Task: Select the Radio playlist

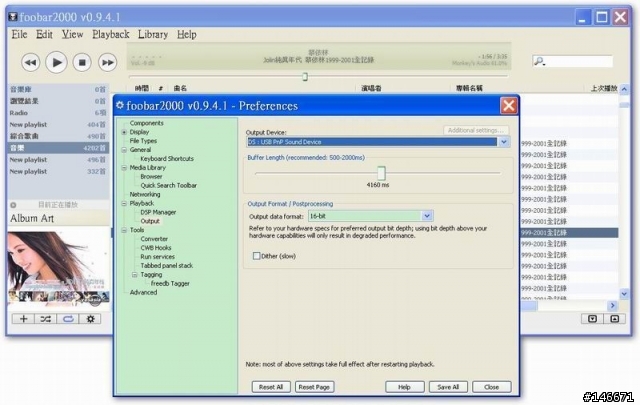Action: click(58, 113)
